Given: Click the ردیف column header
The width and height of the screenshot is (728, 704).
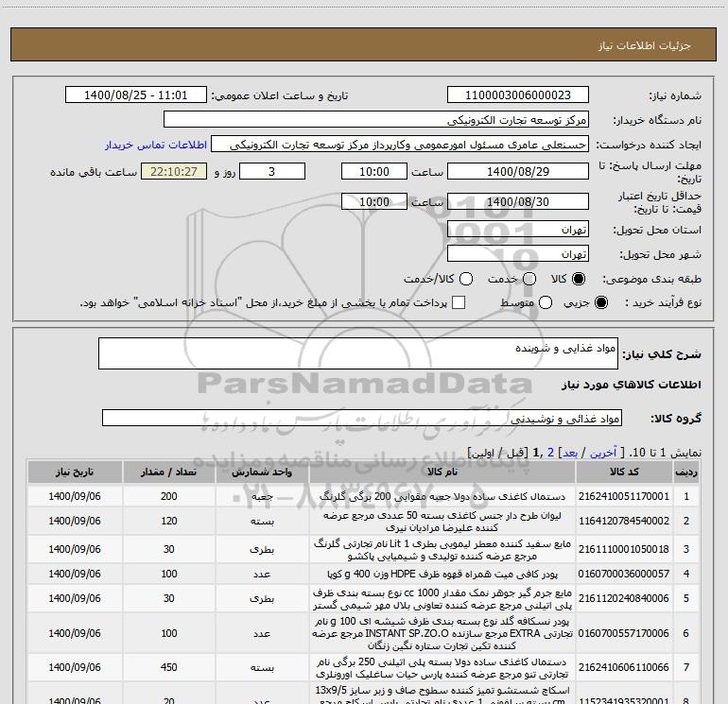Looking at the screenshot, I should click(686, 472).
